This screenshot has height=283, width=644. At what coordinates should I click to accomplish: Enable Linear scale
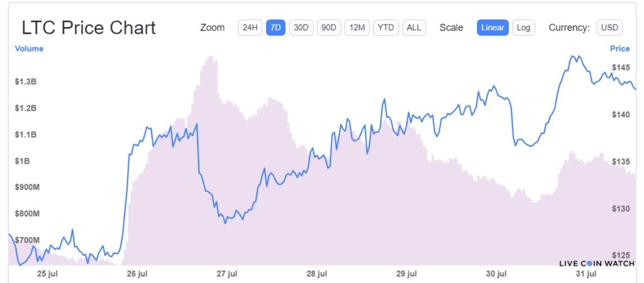pyautogui.click(x=492, y=28)
